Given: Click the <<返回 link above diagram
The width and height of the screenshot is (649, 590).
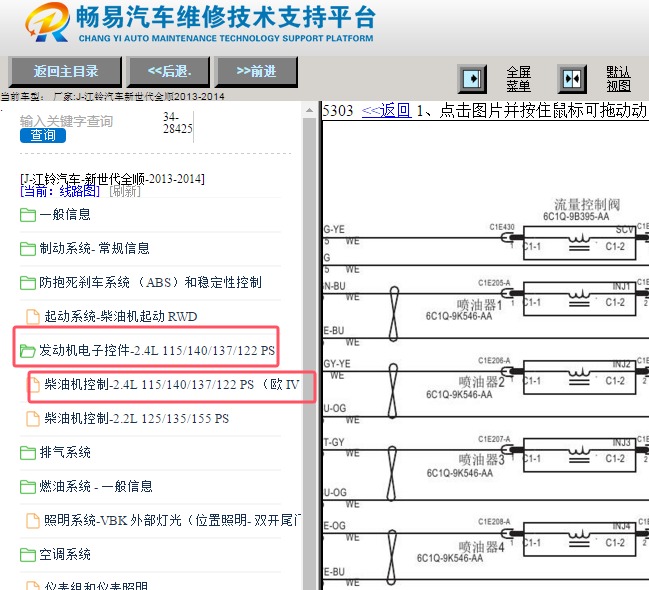Looking at the screenshot, I should pos(387,111).
